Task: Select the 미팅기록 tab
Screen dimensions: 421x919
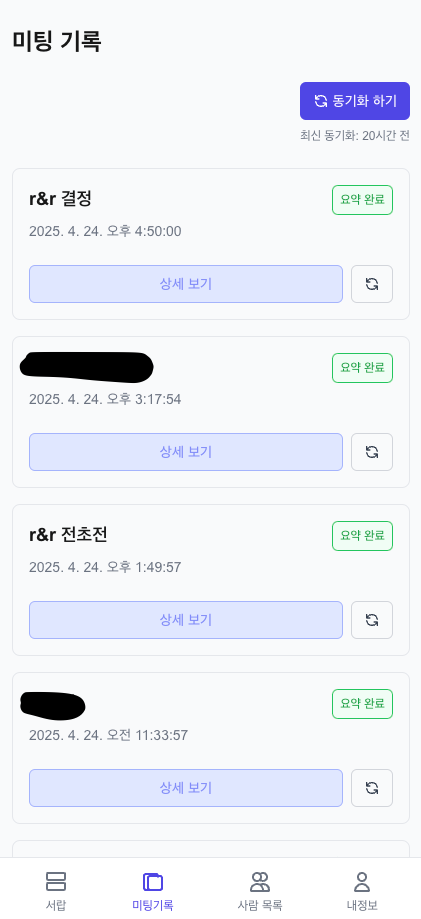Action: coord(152,890)
